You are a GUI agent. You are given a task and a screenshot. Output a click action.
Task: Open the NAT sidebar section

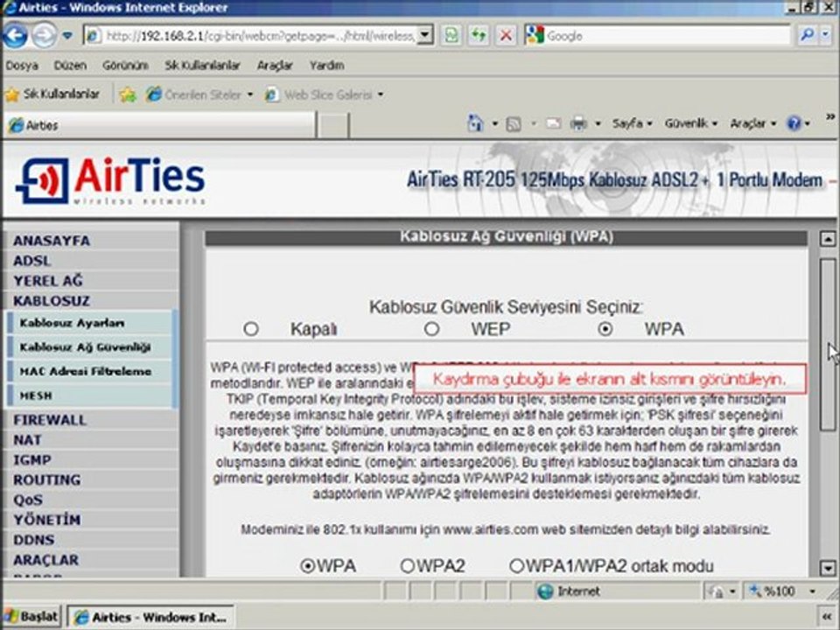[27, 440]
